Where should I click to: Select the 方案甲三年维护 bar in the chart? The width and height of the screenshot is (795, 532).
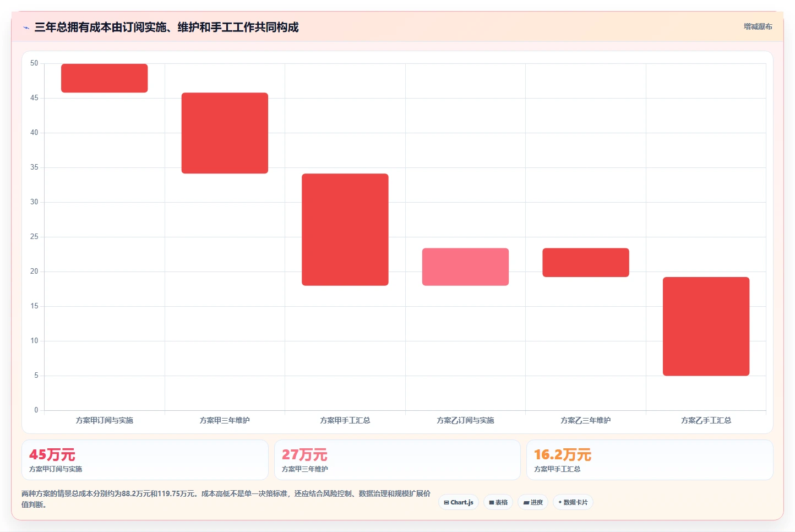(x=225, y=133)
